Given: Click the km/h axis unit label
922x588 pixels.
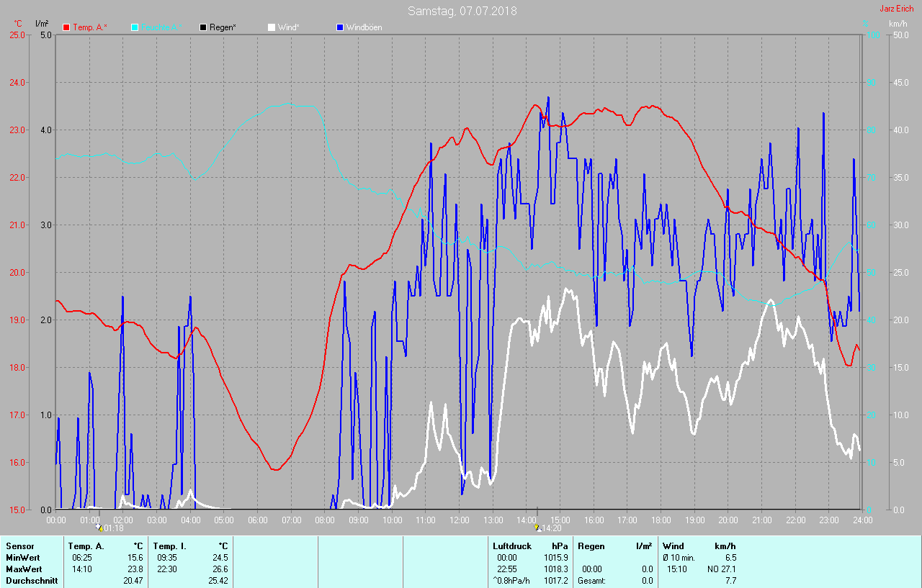Looking at the screenshot, I should pyautogui.click(x=898, y=24).
